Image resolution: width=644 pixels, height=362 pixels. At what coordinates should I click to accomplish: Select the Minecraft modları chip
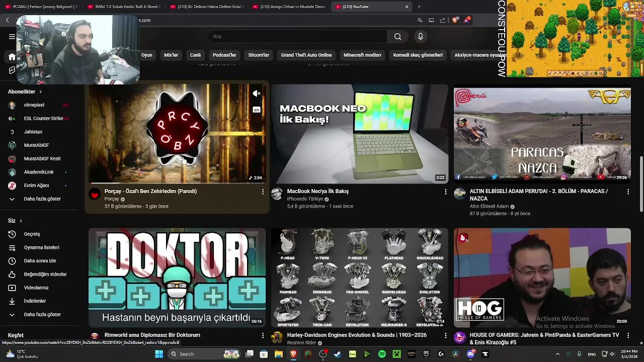click(x=362, y=55)
